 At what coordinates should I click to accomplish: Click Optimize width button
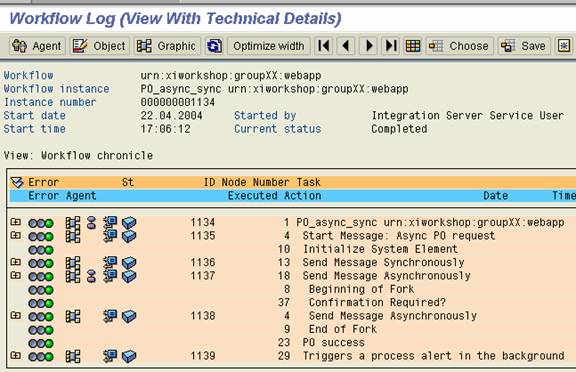click(269, 46)
